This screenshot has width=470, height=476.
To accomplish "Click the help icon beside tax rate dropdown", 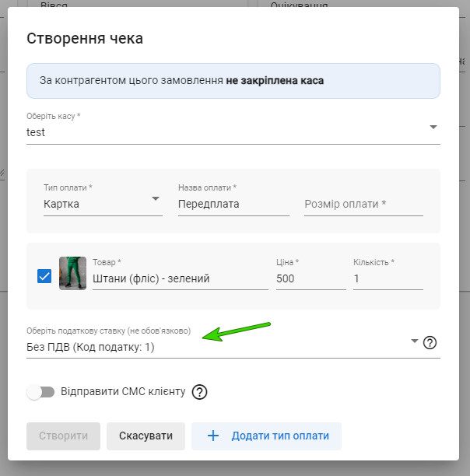I will point(430,342).
